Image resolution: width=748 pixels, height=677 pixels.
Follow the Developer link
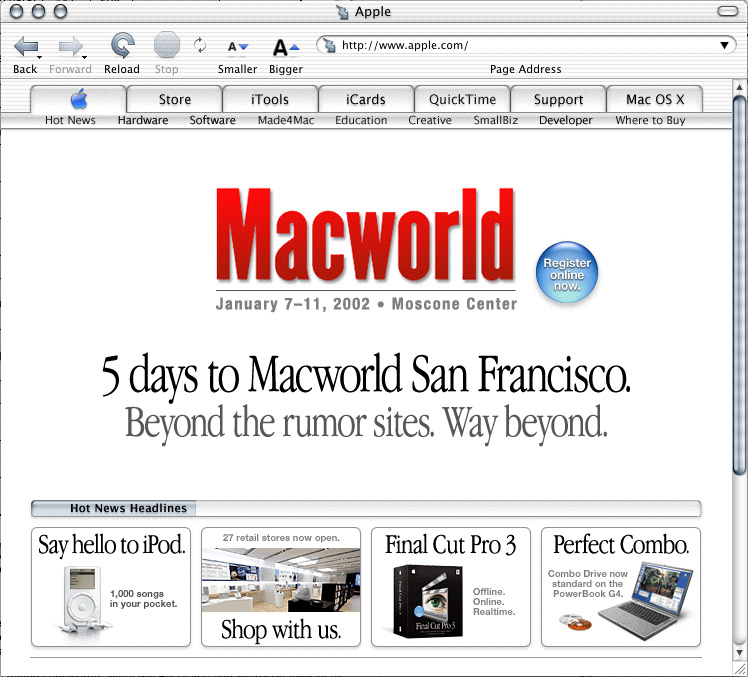click(x=566, y=120)
